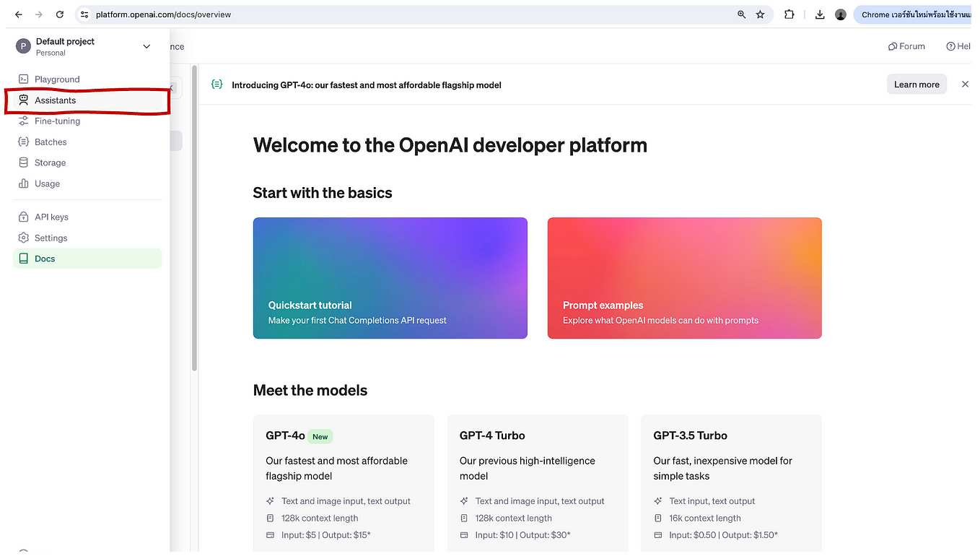Click the browser forward arrow

tap(39, 14)
